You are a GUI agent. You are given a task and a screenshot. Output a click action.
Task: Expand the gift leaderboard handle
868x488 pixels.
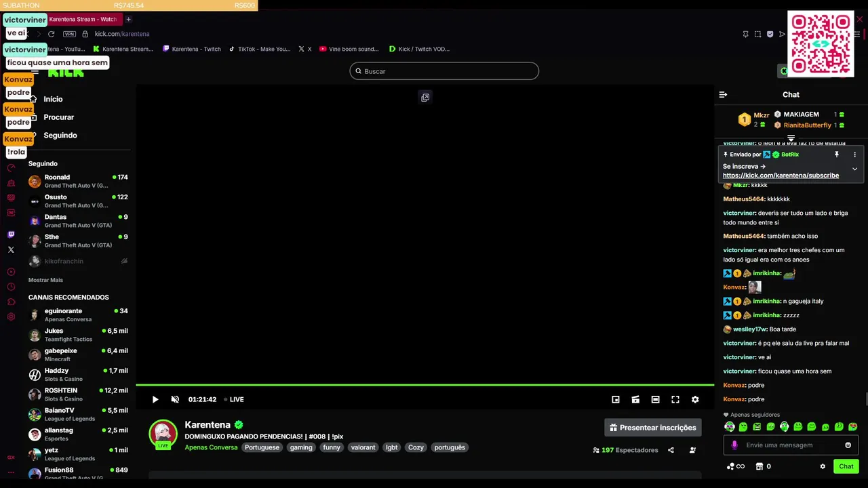tap(791, 138)
